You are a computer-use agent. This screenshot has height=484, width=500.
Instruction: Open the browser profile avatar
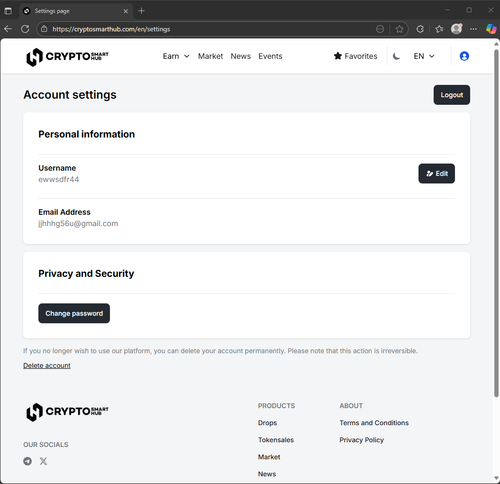456,29
